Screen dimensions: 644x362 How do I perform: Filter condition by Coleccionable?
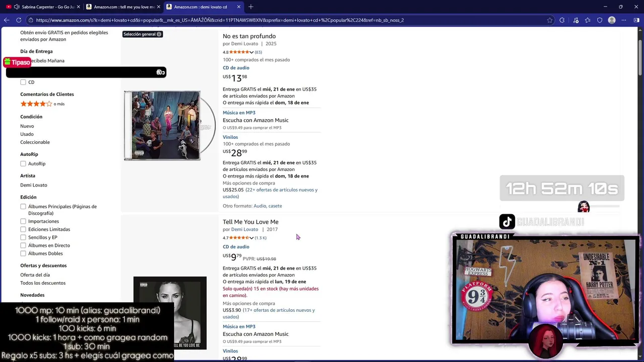(35, 142)
